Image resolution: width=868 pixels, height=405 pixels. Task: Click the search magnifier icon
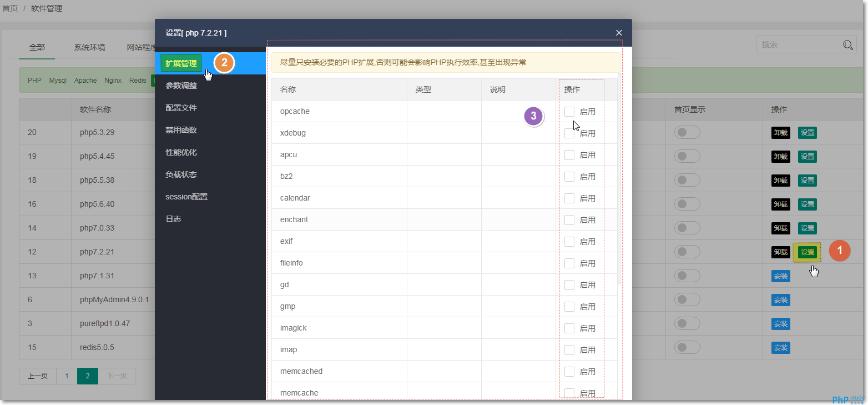[849, 45]
